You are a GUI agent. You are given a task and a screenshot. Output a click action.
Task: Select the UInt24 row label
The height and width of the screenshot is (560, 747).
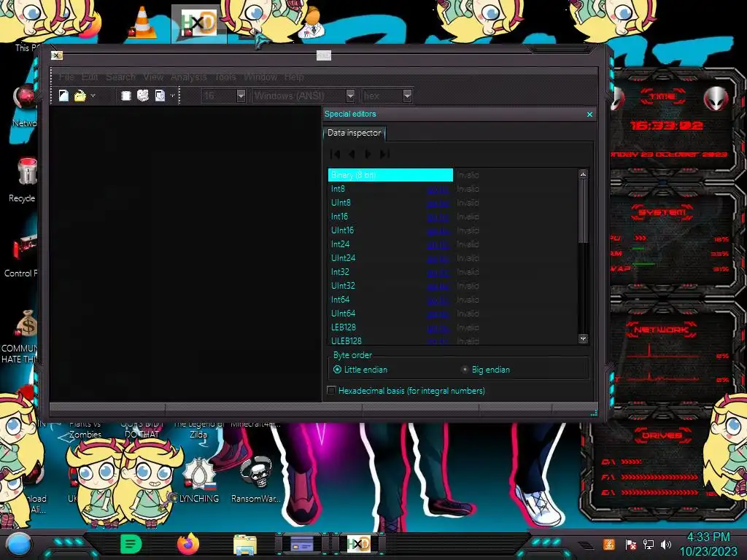343,257
